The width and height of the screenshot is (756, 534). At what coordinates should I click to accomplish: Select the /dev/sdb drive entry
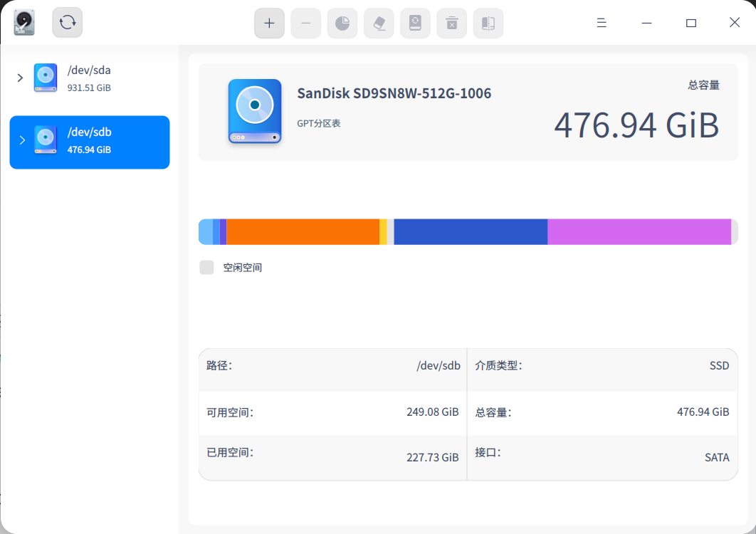[89, 140]
